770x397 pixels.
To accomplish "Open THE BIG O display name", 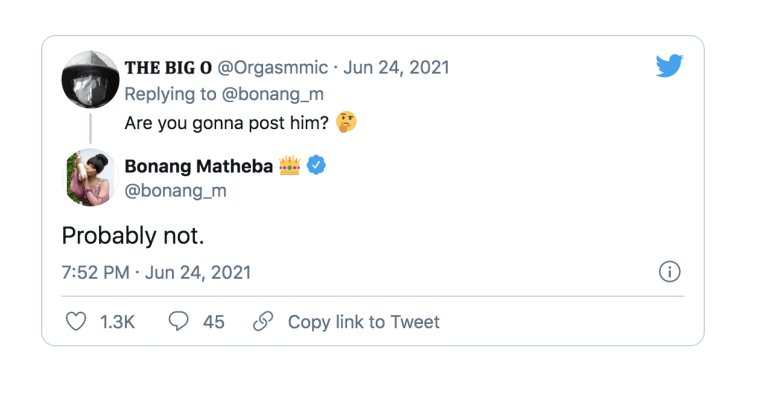I will [168, 67].
